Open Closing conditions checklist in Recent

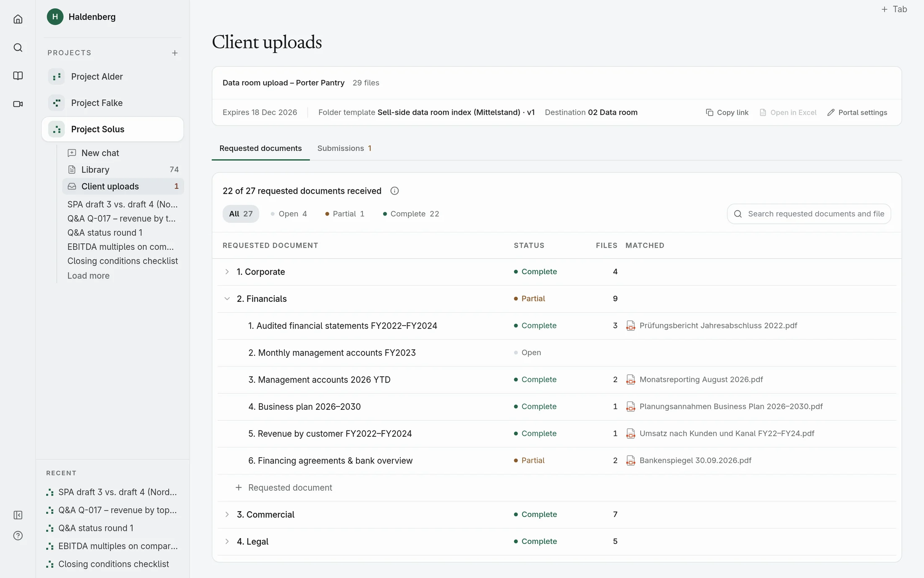coord(112,564)
